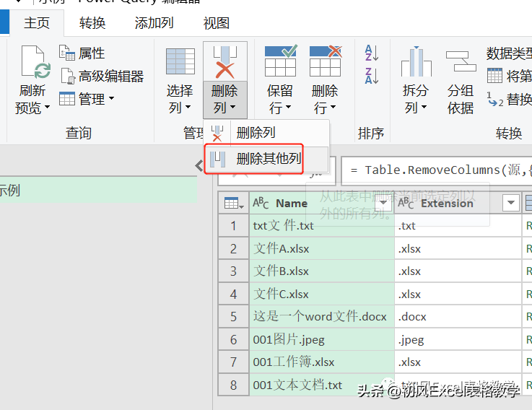This screenshot has width=532, height=410.
Task: Select the Extension column header
Action: (x=458, y=203)
